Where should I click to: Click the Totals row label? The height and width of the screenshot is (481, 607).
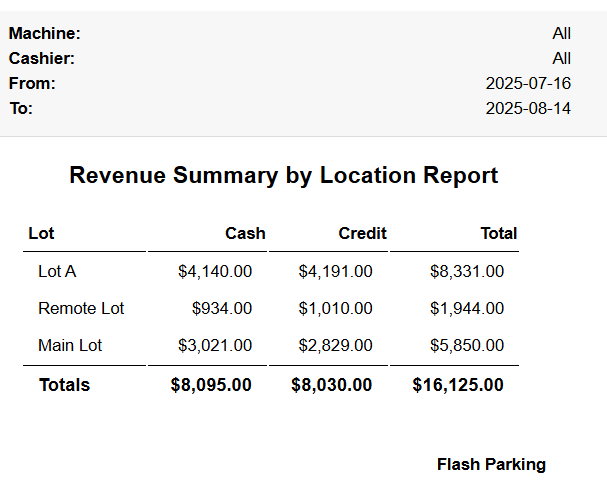(x=64, y=385)
